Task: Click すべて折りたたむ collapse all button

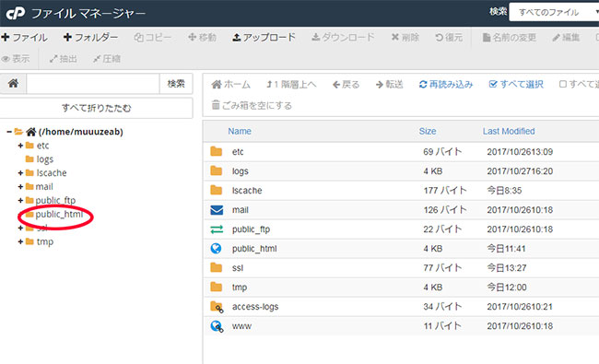Action: tap(96, 108)
